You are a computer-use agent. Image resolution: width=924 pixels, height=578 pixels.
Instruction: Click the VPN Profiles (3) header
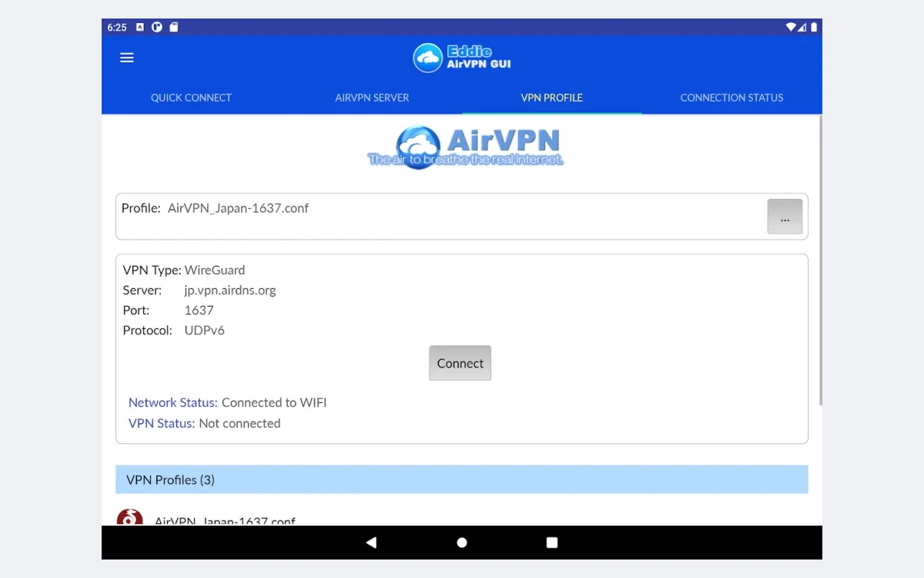tap(462, 479)
